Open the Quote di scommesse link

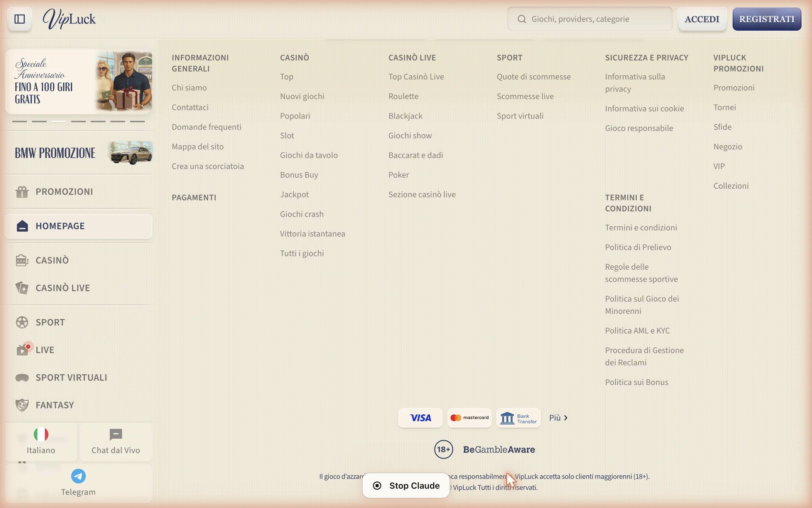tap(533, 77)
